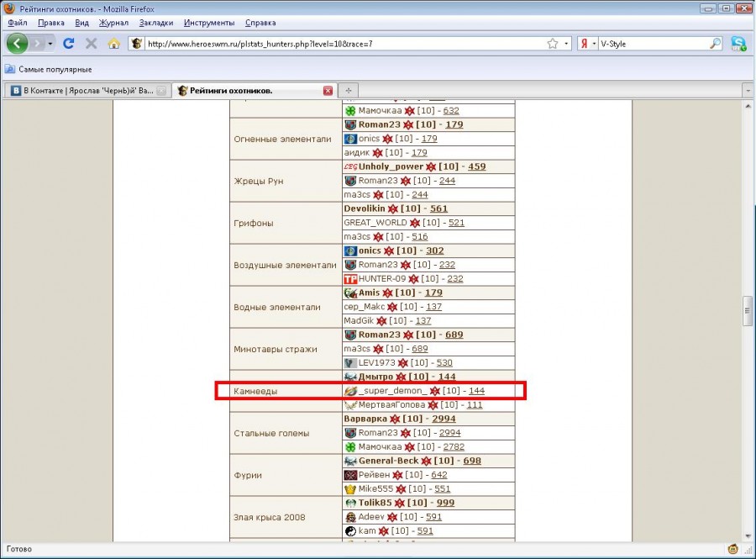Open the Закладки menu
The image size is (756, 559).
click(x=156, y=23)
